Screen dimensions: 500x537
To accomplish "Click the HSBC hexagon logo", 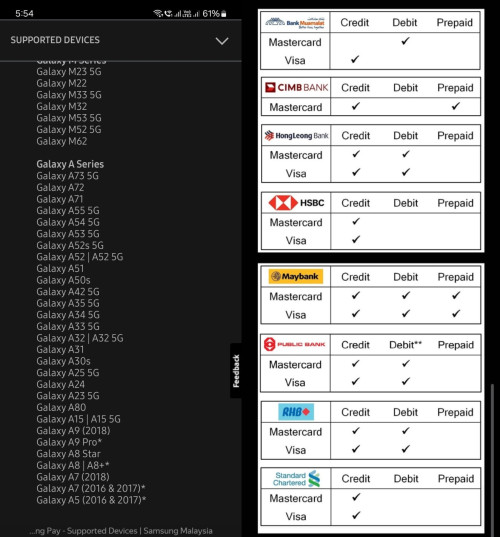I will 283,203.
